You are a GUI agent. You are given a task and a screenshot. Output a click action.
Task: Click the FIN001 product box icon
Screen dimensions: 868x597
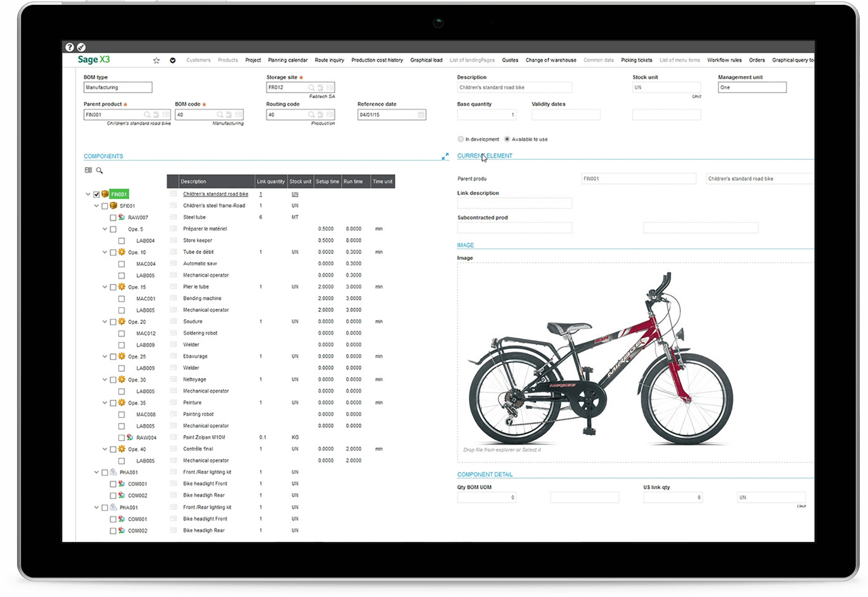tap(105, 194)
